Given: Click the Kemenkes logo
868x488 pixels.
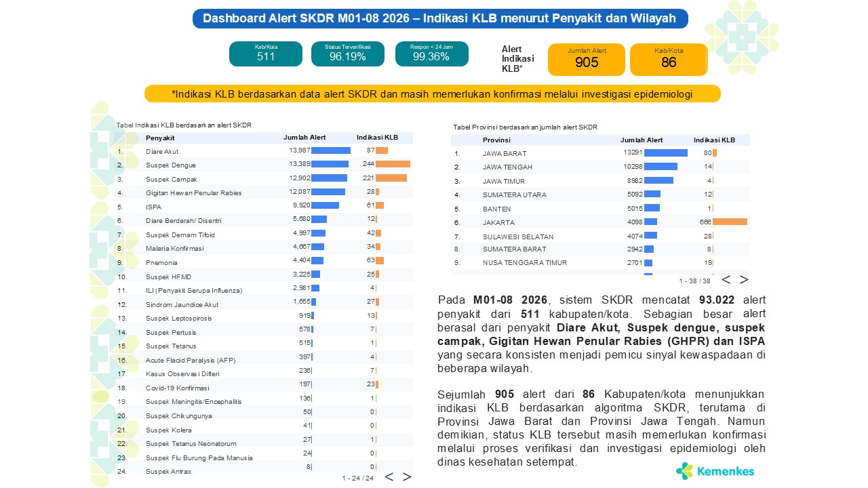Looking at the screenshot, I should click(x=715, y=471).
